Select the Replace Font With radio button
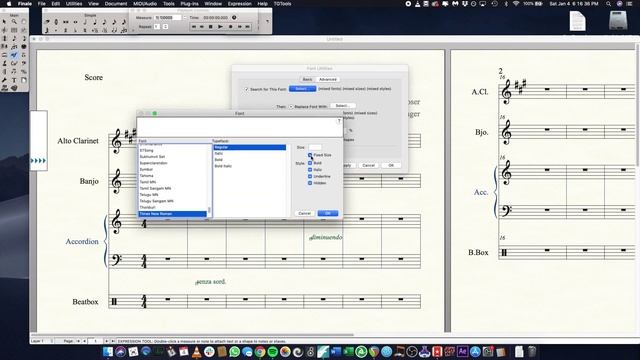The width and height of the screenshot is (640, 360). click(x=291, y=107)
